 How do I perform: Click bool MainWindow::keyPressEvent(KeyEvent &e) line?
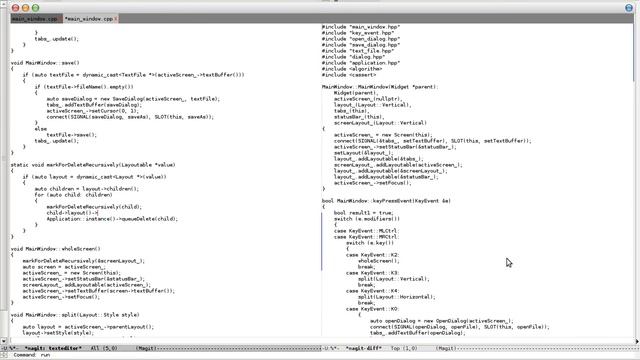pyautogui.click(x=386, y=201)
